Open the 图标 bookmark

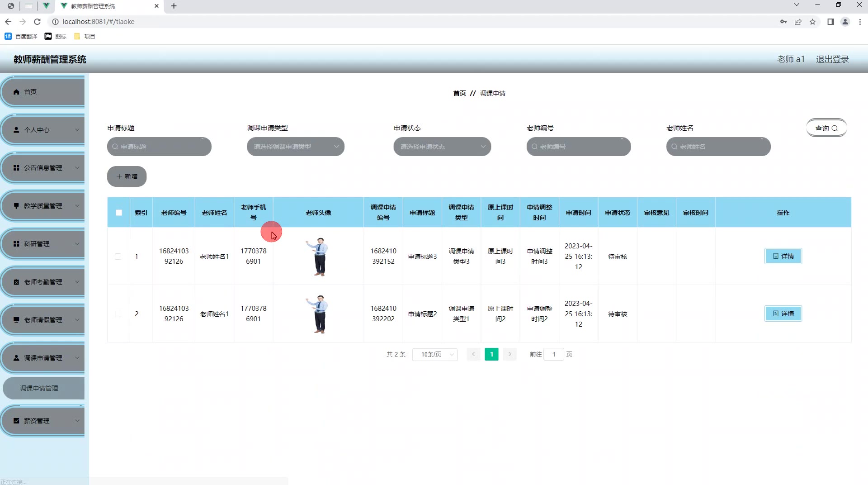pyautogui.click(x=56, y=36)
